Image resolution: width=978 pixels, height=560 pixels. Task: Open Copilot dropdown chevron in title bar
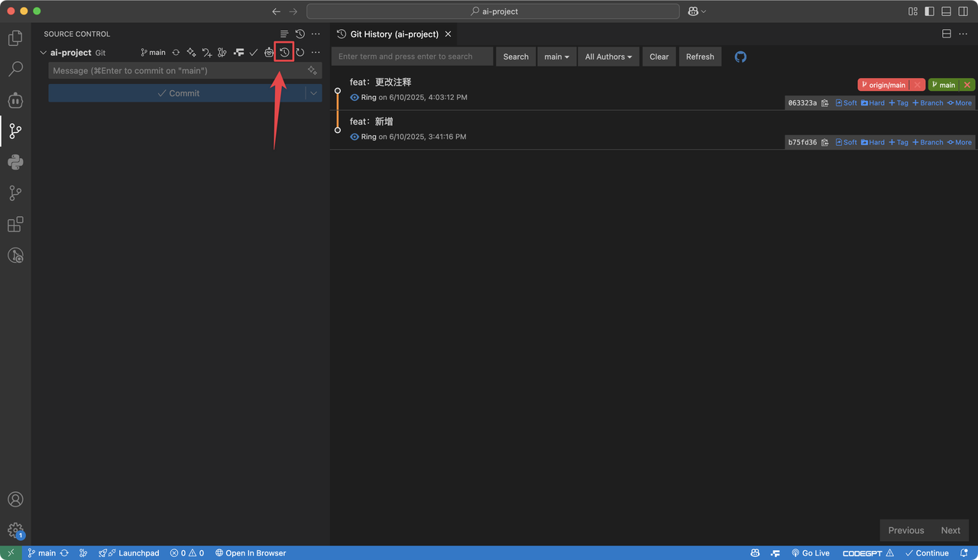703,11
